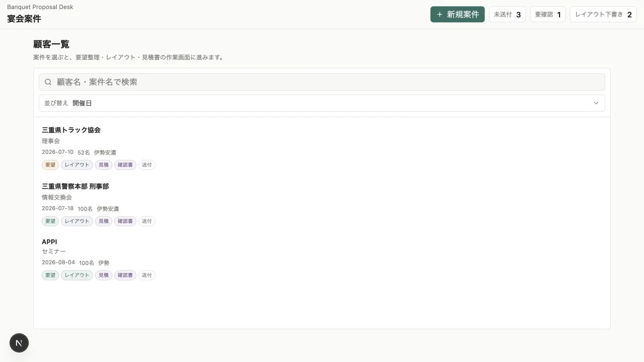Click 送付 tag for 三重県警察本部 刑事部
The height and width of the screenshot is (362, 644).
coord(147,221)
